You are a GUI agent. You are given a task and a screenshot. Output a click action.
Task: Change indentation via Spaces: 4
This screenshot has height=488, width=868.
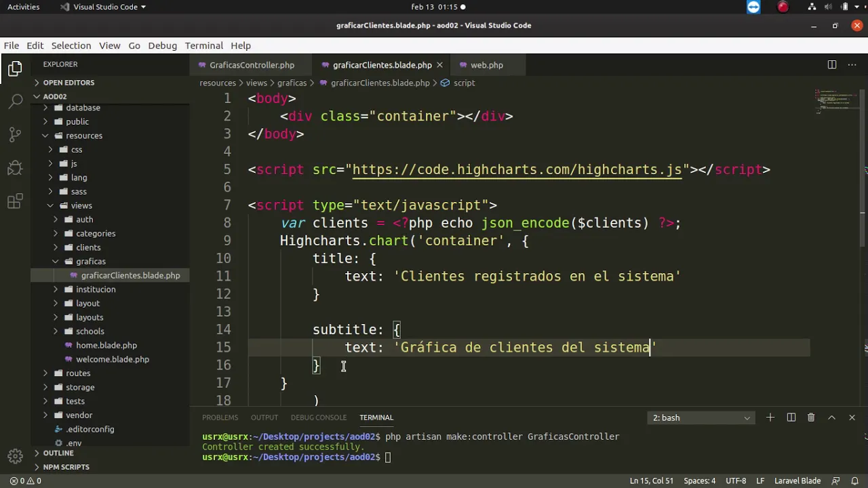pyautogui.click(x=699, y=481)
